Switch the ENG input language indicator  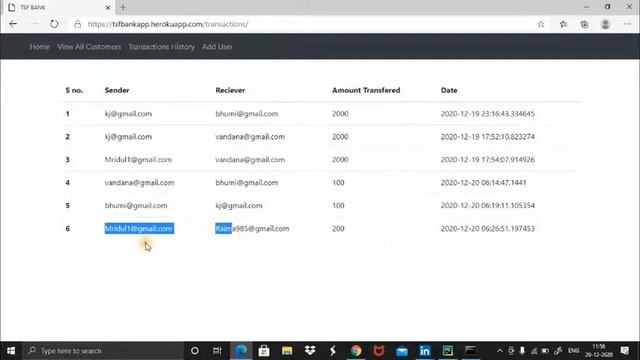coord(573,351)
